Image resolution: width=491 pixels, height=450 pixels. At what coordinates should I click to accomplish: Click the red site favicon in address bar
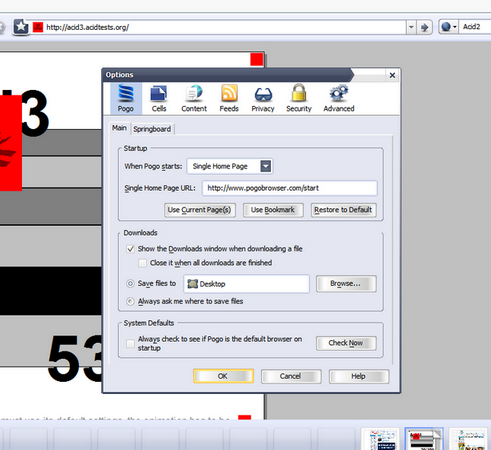coord(38,27)
